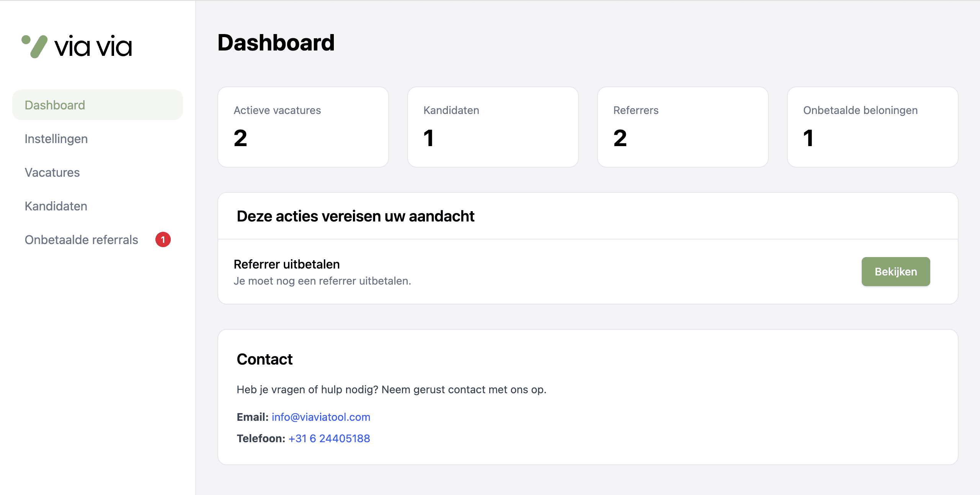The image size is (980, 495).
Task: Open Instellingen from the sidebar
Action: tap(56, 138)
